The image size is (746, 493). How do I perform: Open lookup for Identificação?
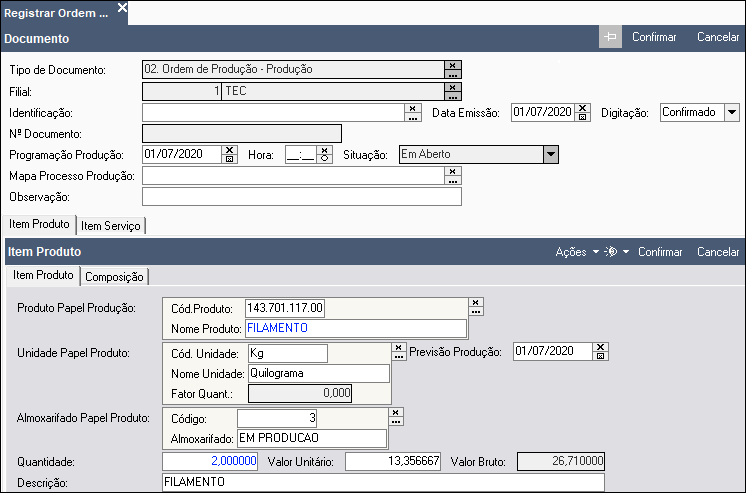click(x=412, y=118)
